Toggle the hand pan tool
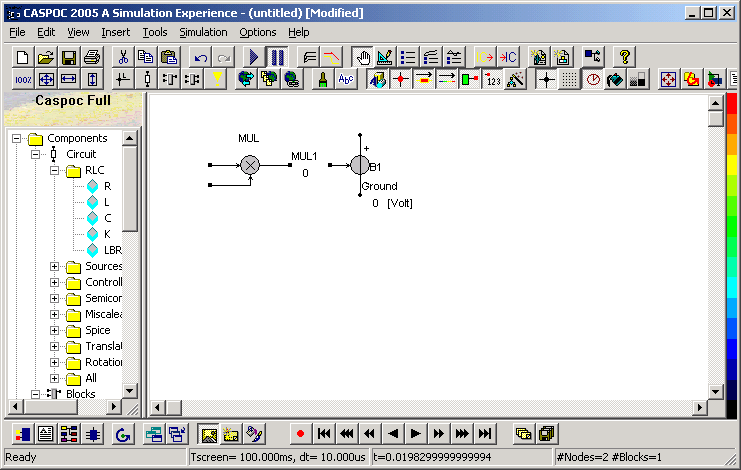Viewport: 741px width, 470px height. coord(362,57)
